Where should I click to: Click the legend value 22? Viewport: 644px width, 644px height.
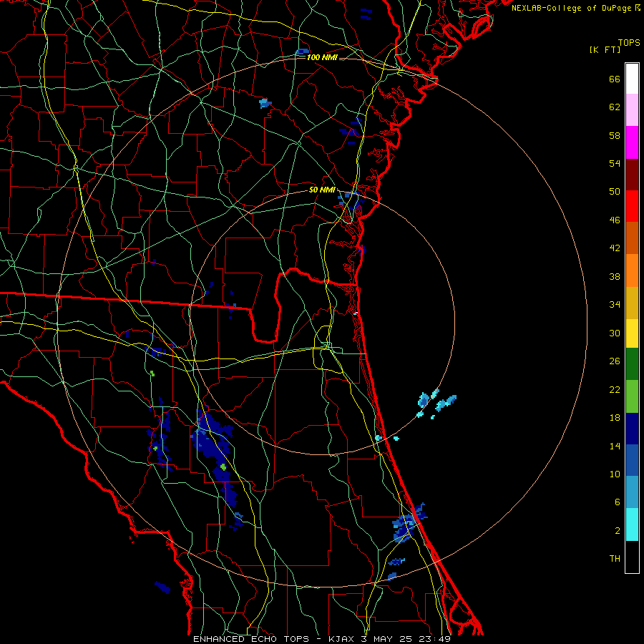tap(615, 389)
